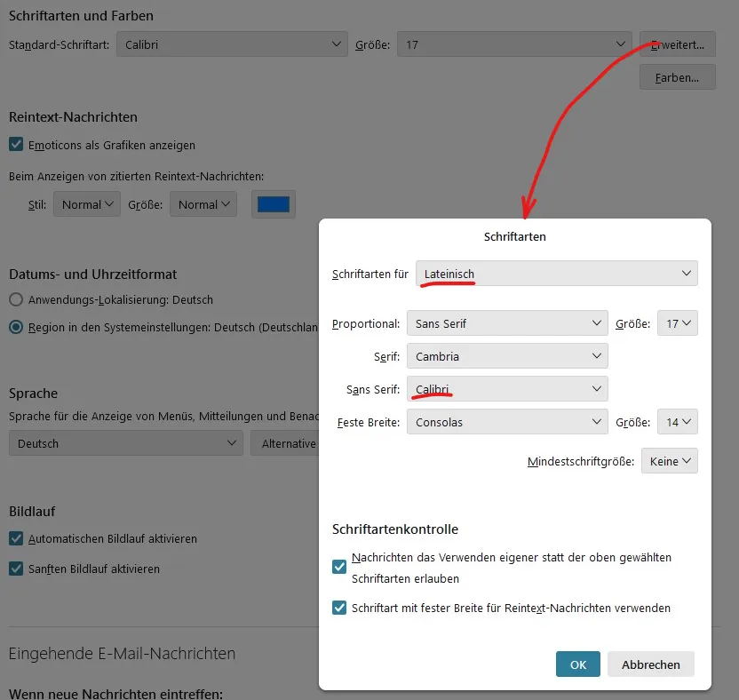Expand the Proportional Sans Serif dropdown

507,323
